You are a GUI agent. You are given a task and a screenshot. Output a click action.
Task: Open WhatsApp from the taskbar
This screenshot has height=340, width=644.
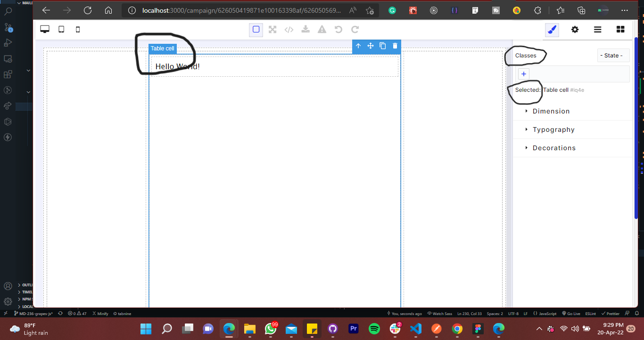(x=271, y=329)
